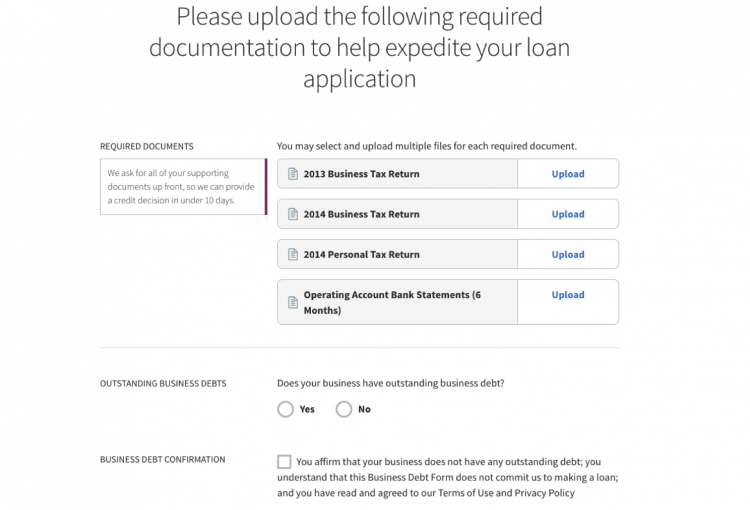
Task: Upload the 2014 Business Tax Return
Action: point(567,214)
